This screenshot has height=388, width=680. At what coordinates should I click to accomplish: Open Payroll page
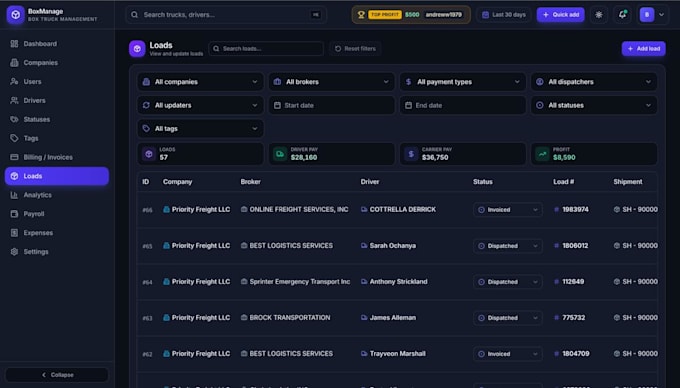(57, 214)
